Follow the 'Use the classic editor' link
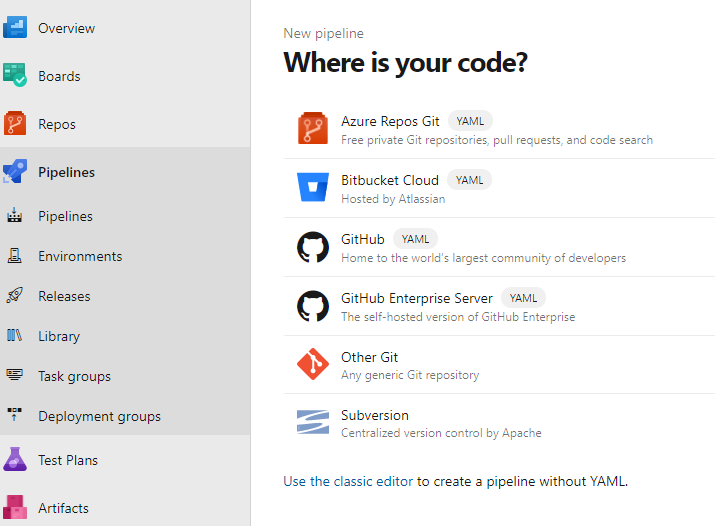 348,481
